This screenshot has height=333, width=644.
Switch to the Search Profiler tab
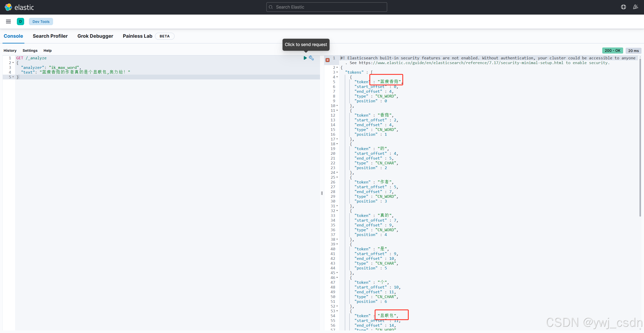[50, 36]
